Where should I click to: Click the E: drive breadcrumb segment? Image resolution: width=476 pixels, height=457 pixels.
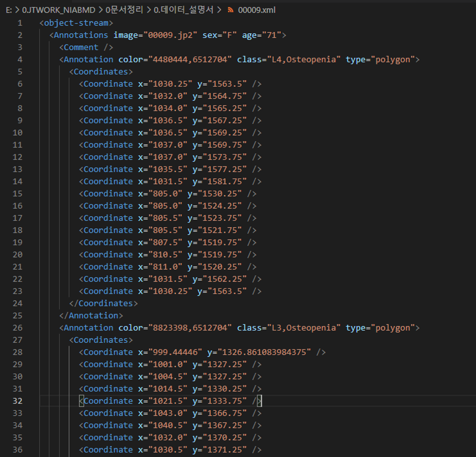9,10
